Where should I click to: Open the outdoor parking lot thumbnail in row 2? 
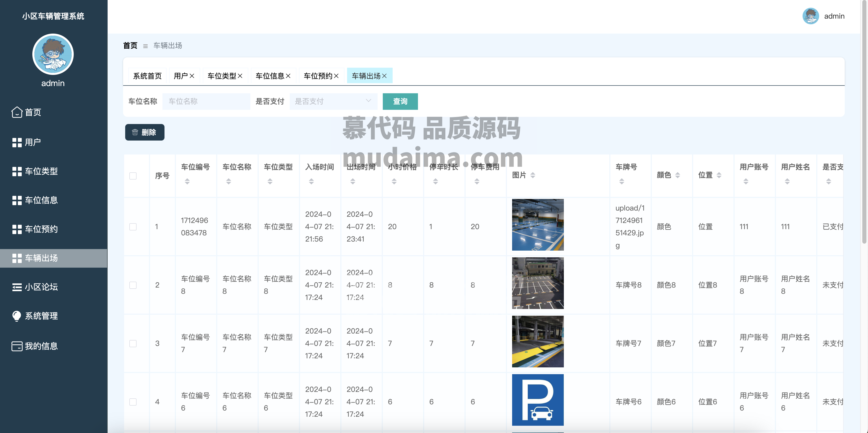[x=538, y=283]
